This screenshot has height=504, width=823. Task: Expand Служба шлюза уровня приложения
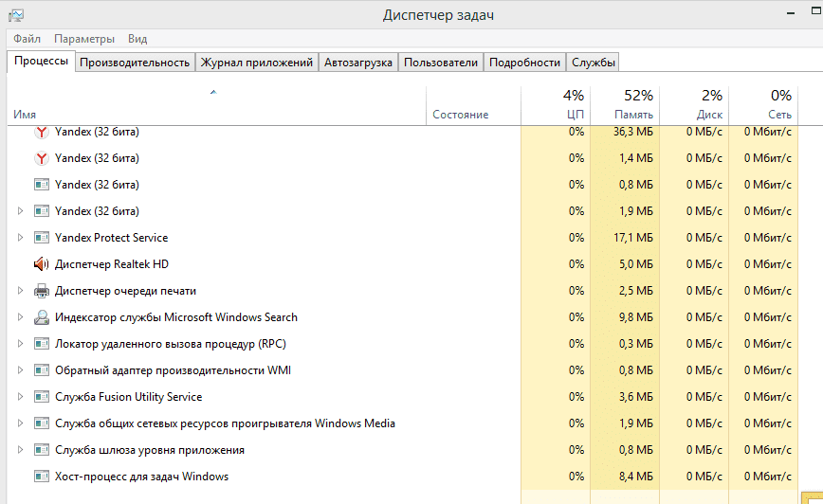20,449
